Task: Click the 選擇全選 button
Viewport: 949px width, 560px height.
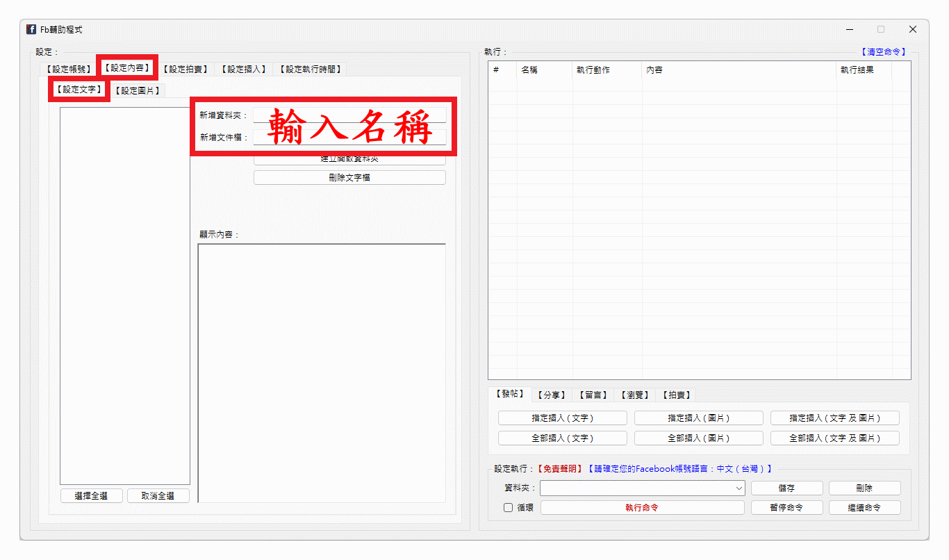Action: point(91,496)
